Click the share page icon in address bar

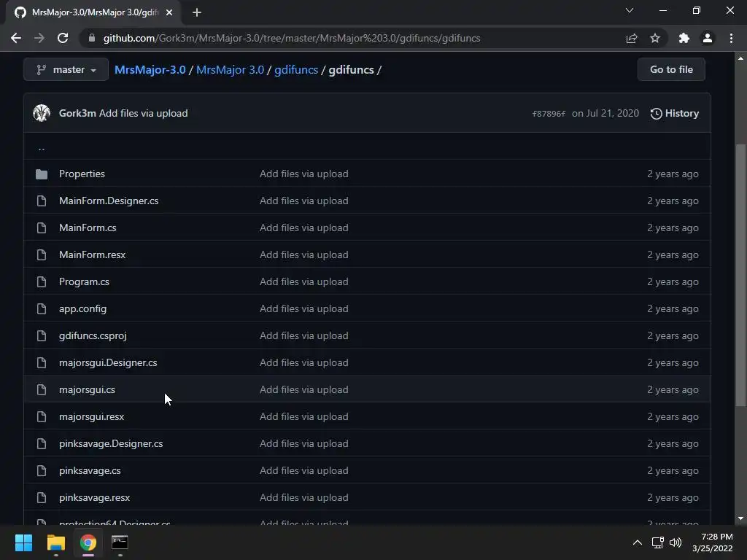pyautogui.click(x=632, y=38)
